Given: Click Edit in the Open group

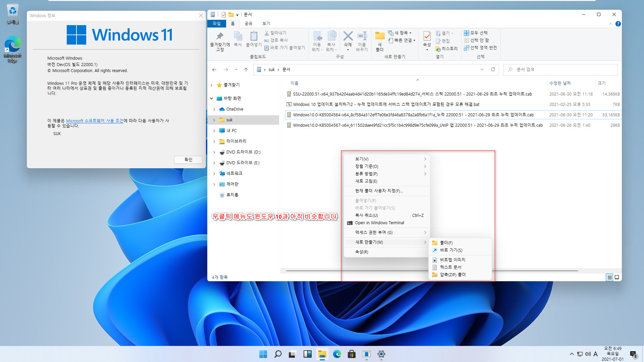Looking at the screenshot, I should (x=443, y=41).
